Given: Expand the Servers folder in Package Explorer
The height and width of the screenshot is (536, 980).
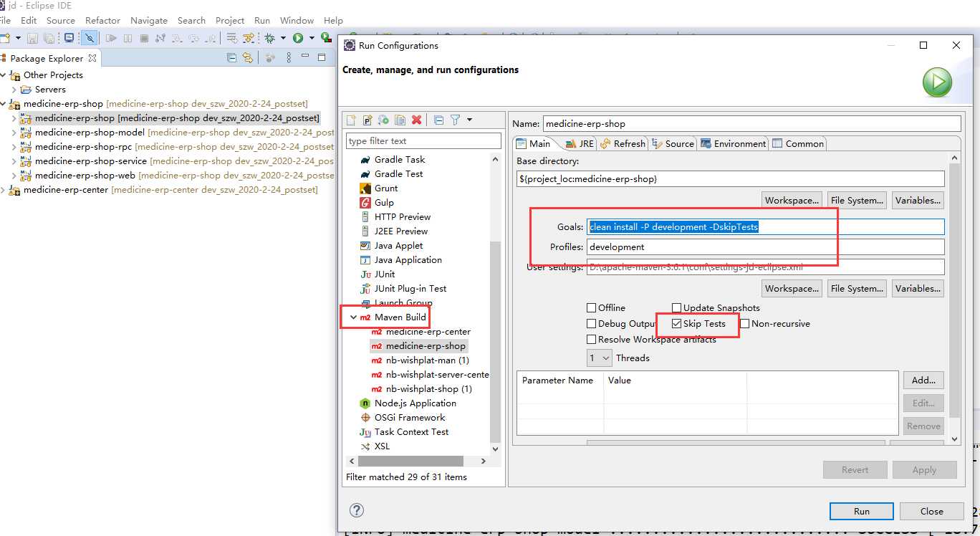Looking at the screenshot, I should pos(14,90).
